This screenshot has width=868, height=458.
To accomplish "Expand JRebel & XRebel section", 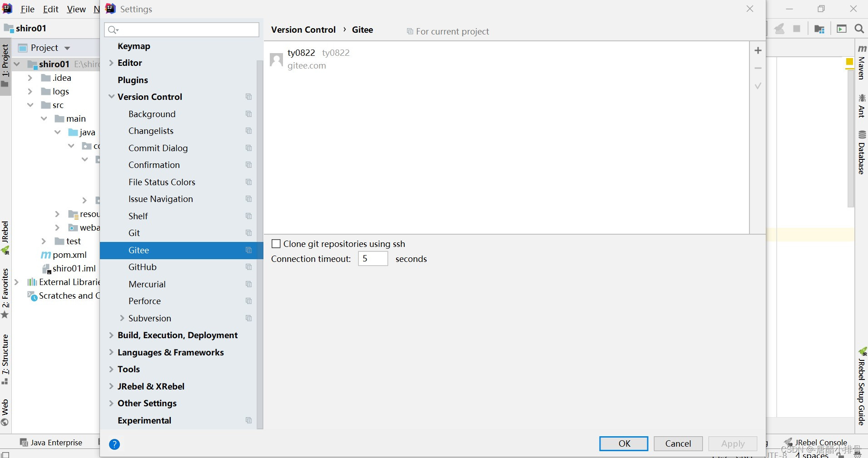I will [x=111, y=386].
